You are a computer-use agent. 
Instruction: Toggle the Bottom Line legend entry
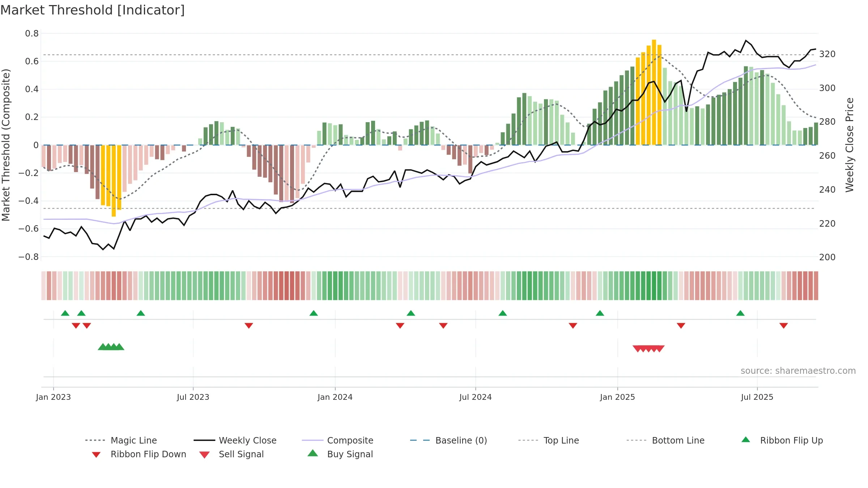665,440
